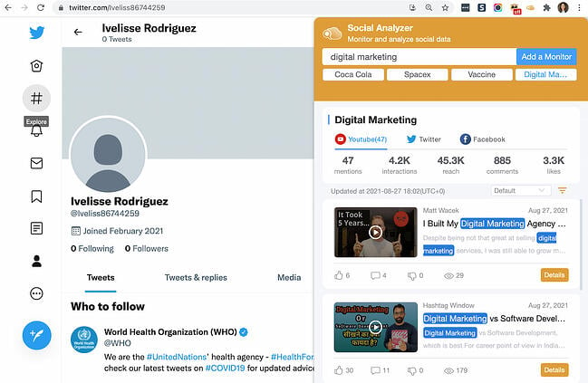Screen dimensions: 588x383
Task: Open Lists icon in sidebar
Action: [x=36, y=228]
